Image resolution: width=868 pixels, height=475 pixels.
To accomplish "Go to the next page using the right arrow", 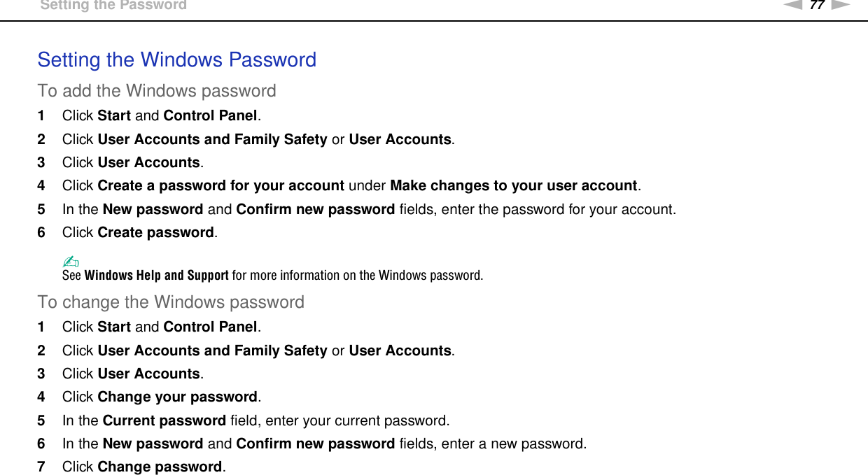I will 841,5.
